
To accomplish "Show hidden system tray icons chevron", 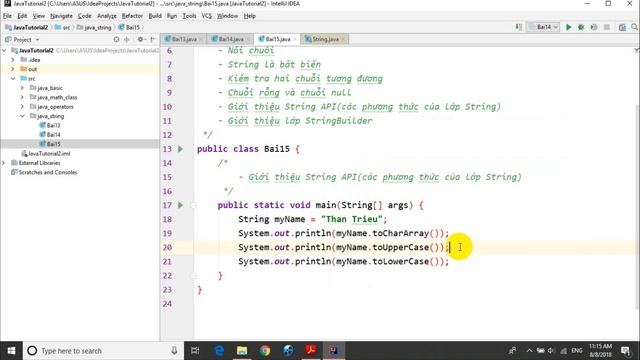I will [x=529, y=351].
